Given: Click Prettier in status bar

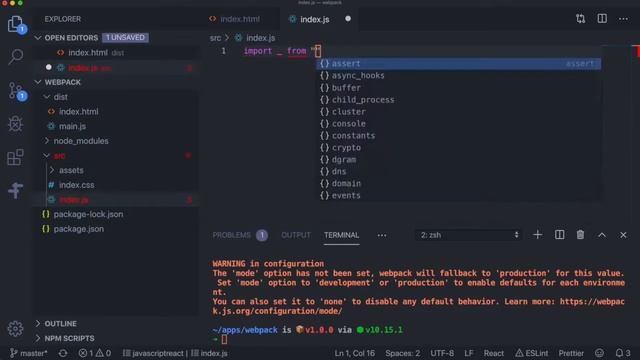Looking at the screenshot, I should (571, 353).
